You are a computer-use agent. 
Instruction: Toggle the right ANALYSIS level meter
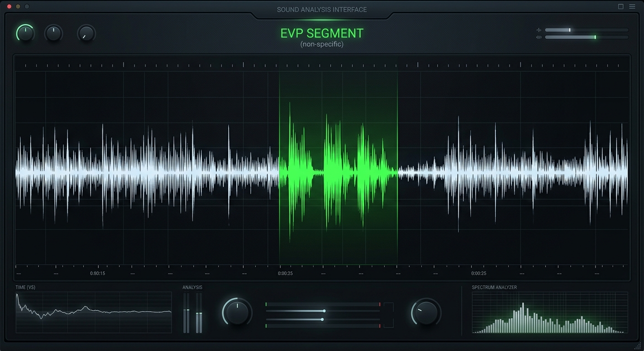tap(199, 313)
